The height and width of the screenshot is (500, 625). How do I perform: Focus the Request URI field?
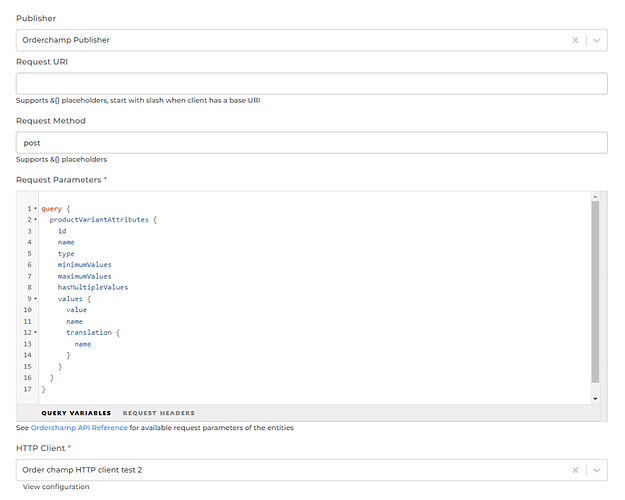coord(312,84)
